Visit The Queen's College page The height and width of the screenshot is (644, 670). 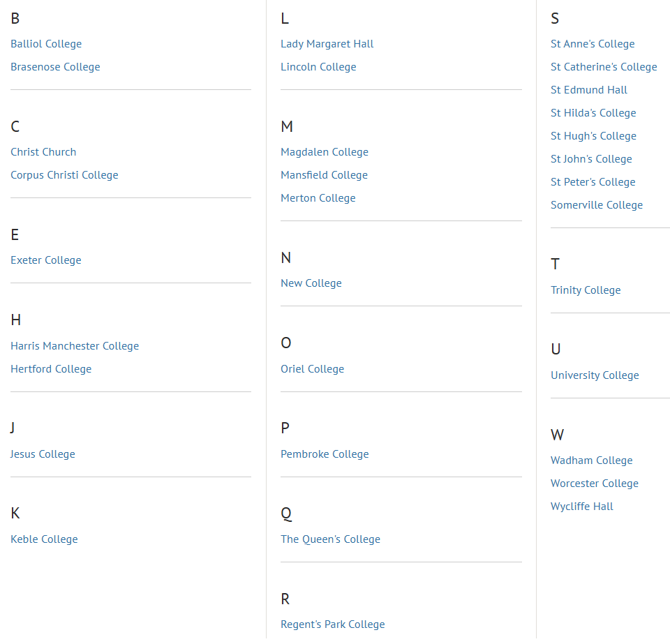pyautogui.click(x=330, y=539)
